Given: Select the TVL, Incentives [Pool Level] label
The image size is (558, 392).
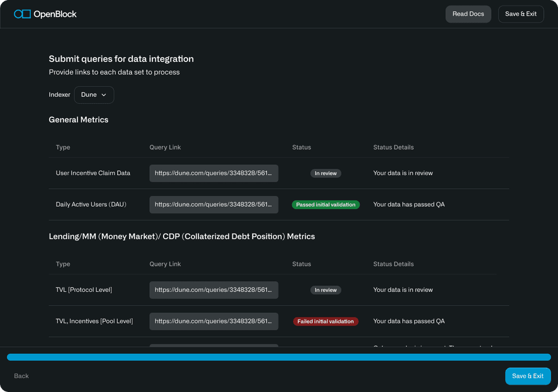Looking at the screenshot, I should pos(94,321).
